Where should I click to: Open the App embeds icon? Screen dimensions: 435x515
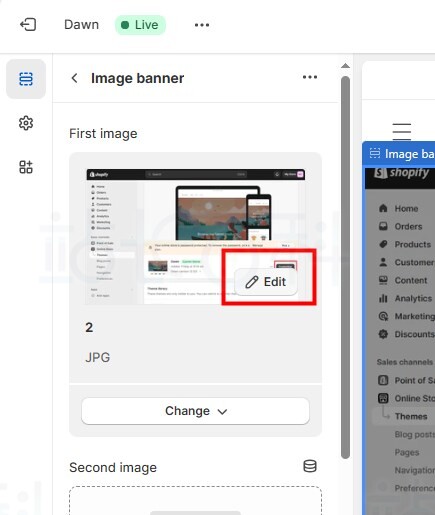tap(26, 167)
